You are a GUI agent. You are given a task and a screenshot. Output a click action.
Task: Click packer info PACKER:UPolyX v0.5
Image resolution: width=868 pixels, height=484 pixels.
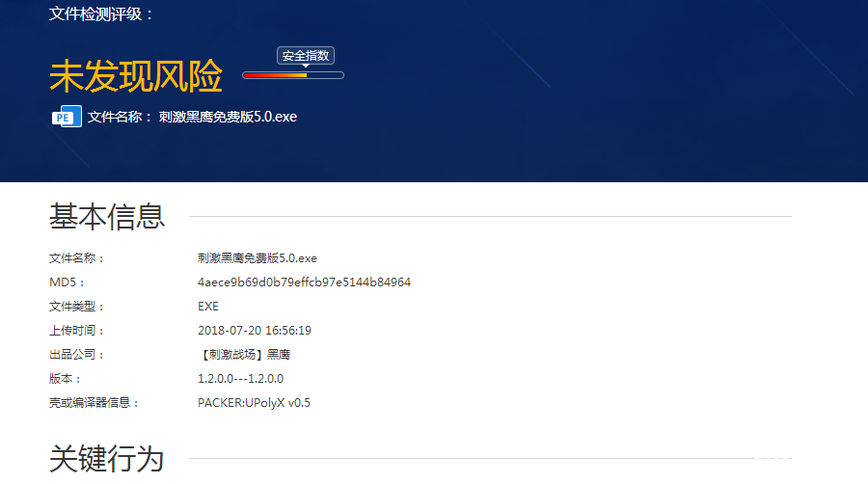click(x=254, y=403)
